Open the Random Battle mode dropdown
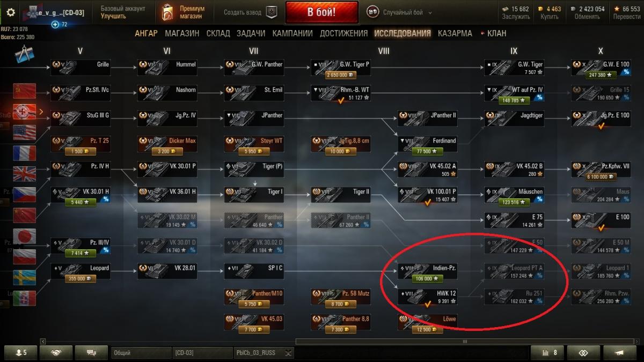 (400, 12)
